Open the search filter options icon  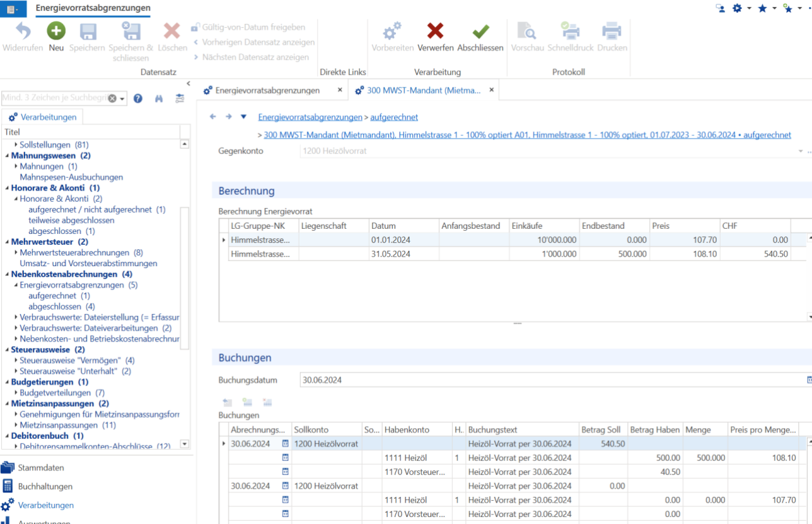179,99
